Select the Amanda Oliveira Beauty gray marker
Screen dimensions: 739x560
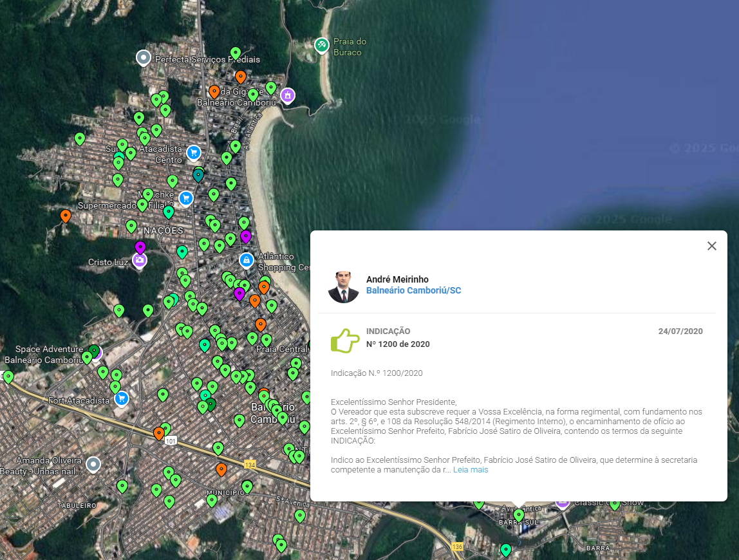click(x=94, y=464)
